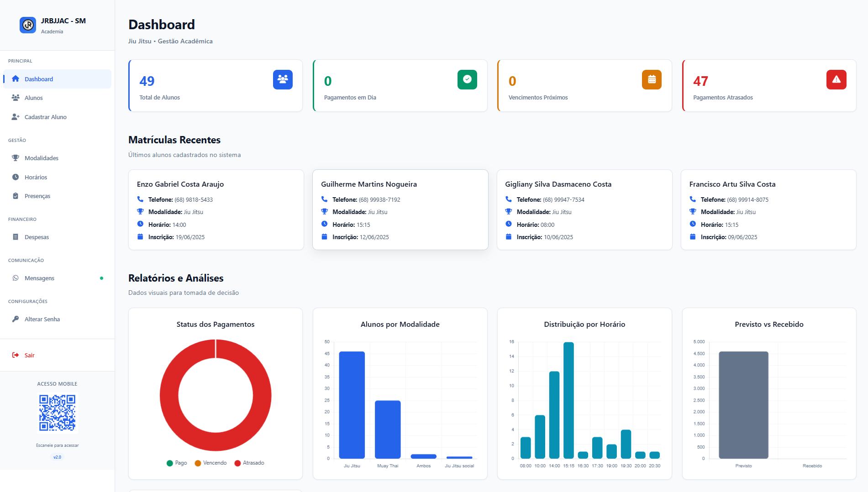The height and width of the screenshot is (492, 868).
Task: Open Modalidades in the sidebar
Action: click(41, 158)
